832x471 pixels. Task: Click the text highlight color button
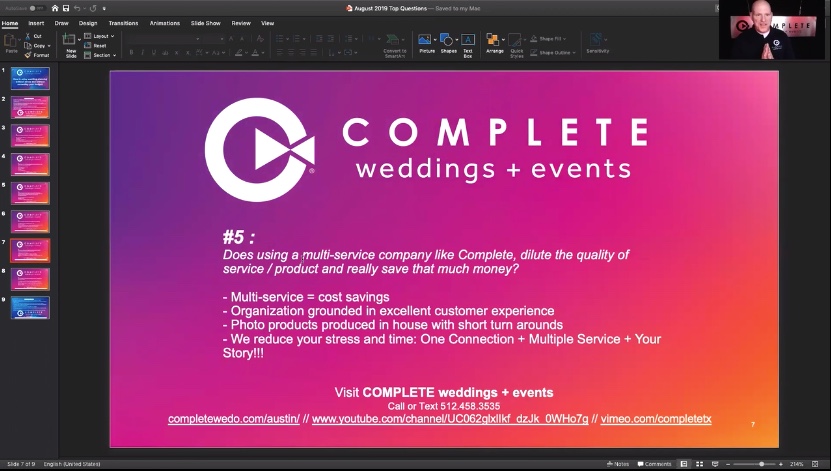coord(239,53)
